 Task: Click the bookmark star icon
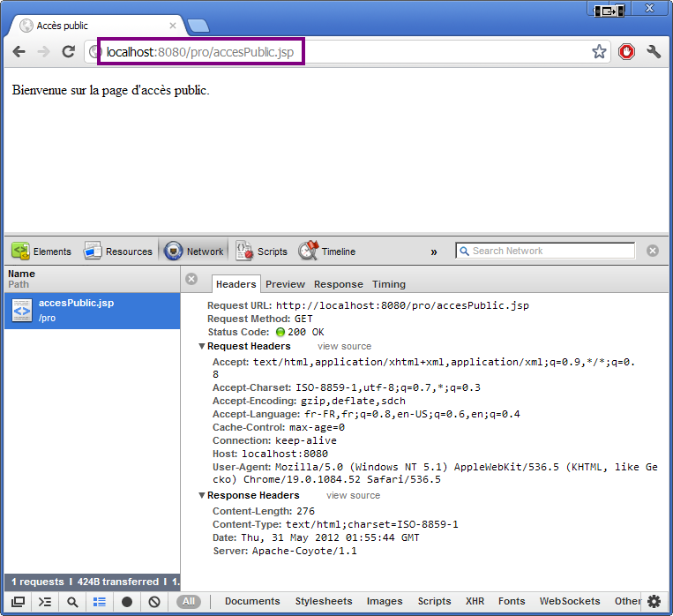599,52
